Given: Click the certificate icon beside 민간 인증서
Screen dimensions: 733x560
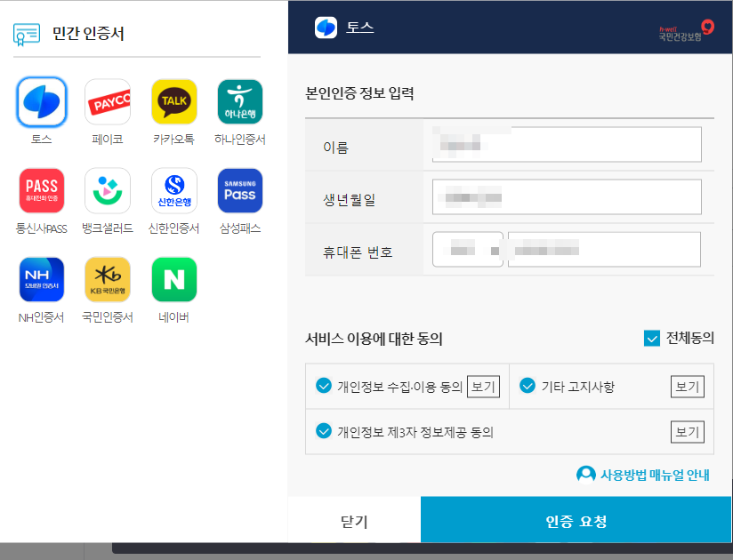Looking at the screenshot, I should coord(27,35).
